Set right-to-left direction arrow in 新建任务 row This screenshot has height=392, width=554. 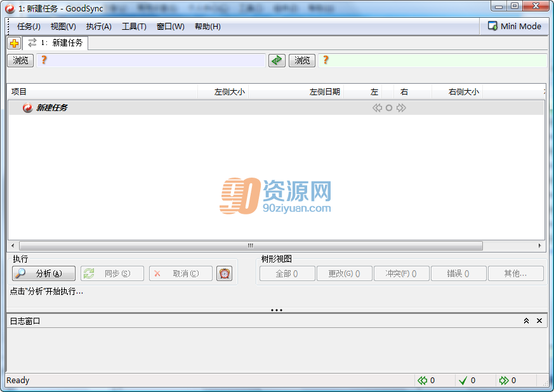[x=377, y=108]
